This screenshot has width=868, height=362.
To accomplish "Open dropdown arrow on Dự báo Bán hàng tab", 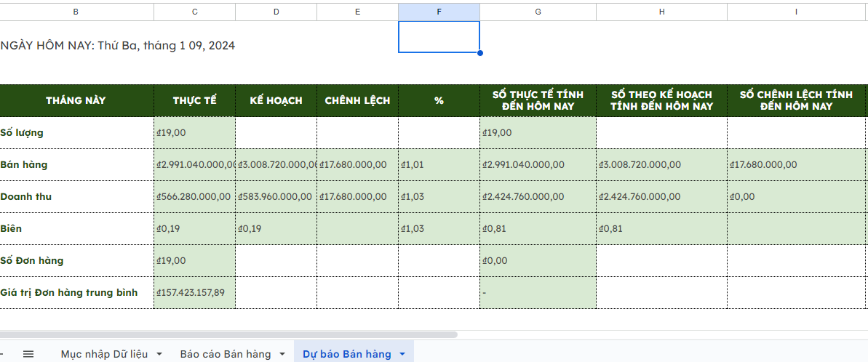I will tap(402, 354).
